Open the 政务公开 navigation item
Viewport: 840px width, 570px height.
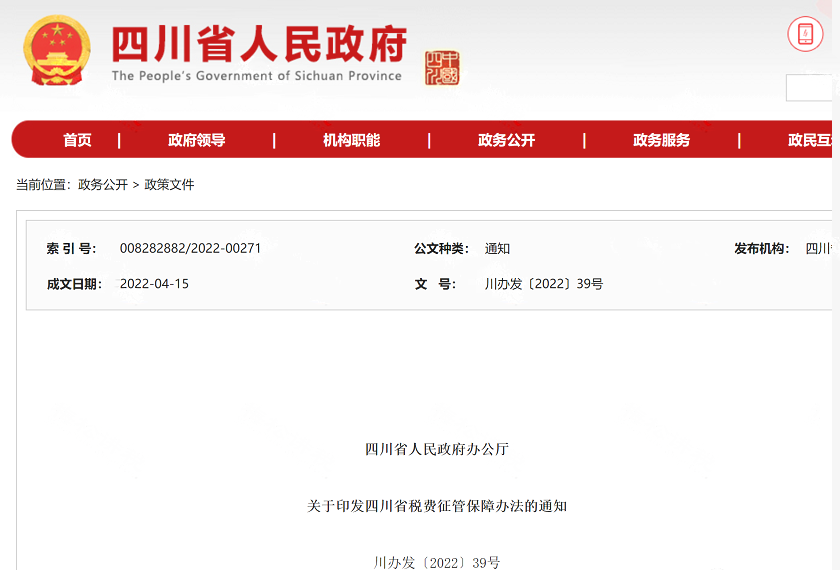point(506,140)
